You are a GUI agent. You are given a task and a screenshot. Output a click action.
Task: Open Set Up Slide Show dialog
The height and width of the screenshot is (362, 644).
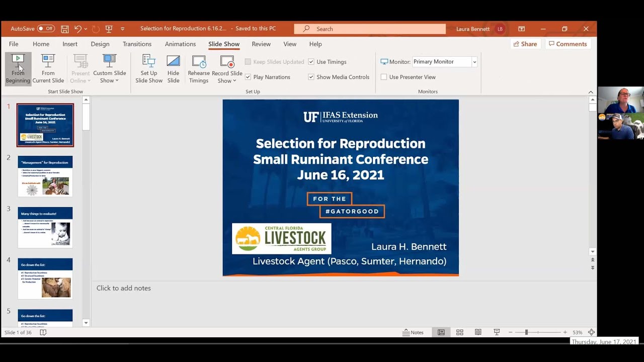pyautogui.click(x=149, y=69)
